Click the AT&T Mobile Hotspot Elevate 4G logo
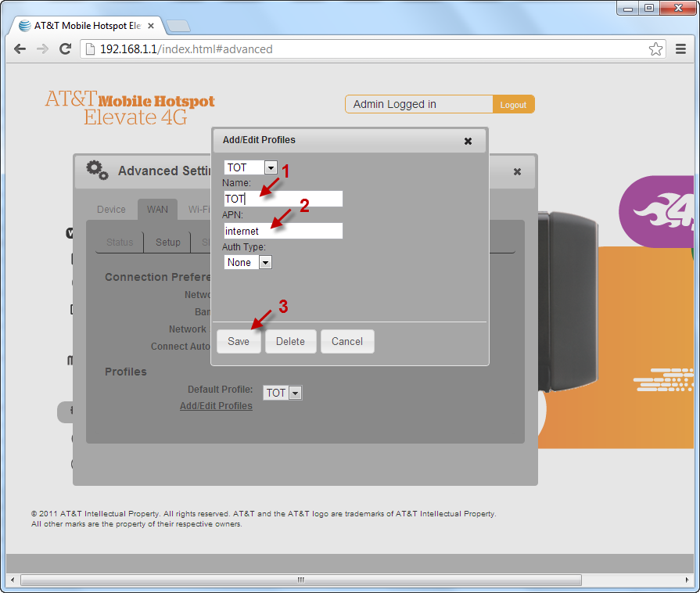The image size is (700, 593). [130, 108]
